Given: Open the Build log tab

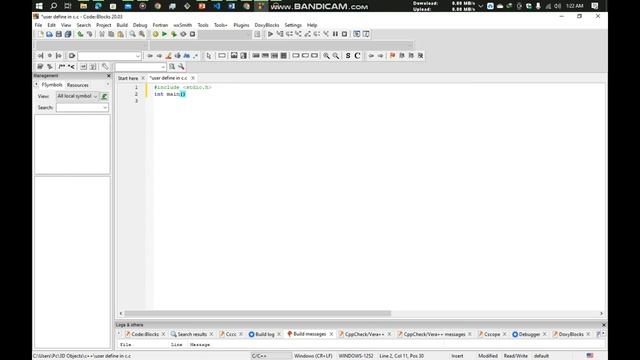Looking at the screenshot, I should click(x=264, y=334).
